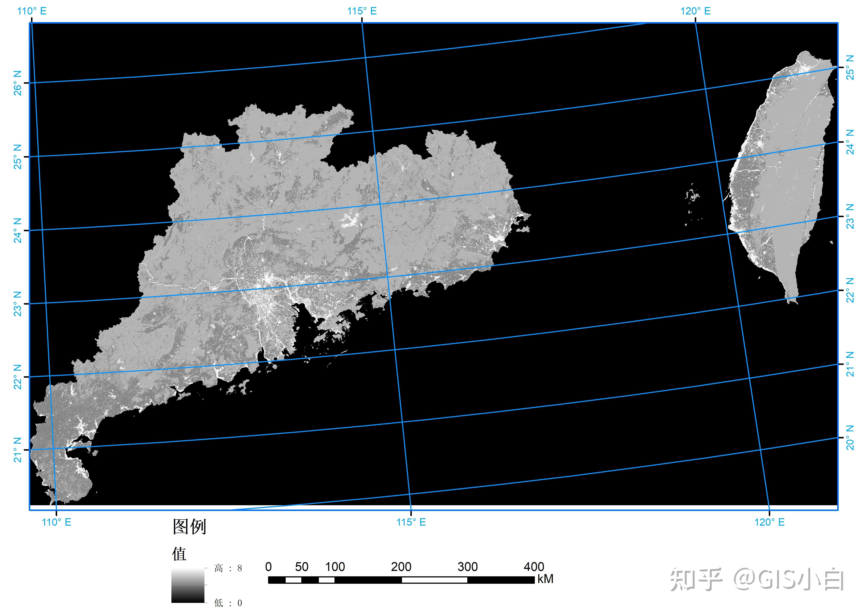Select the "高 : 8" legend label

point(228,568)
